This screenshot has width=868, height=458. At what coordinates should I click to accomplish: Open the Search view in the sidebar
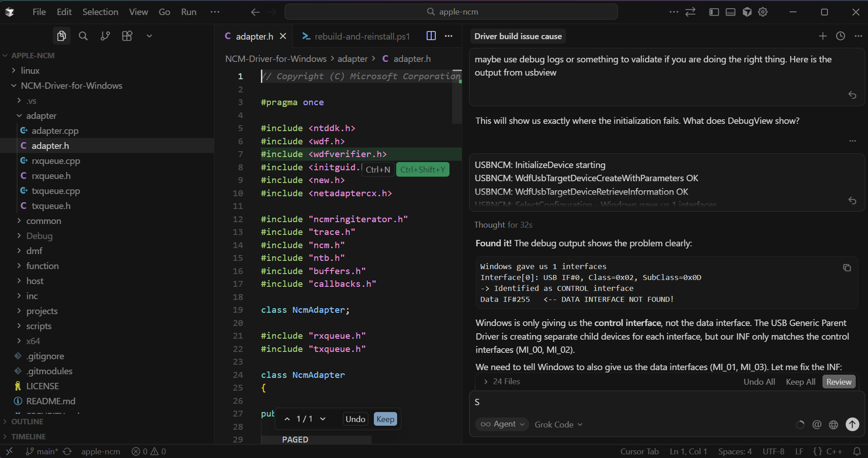(83, 36)
